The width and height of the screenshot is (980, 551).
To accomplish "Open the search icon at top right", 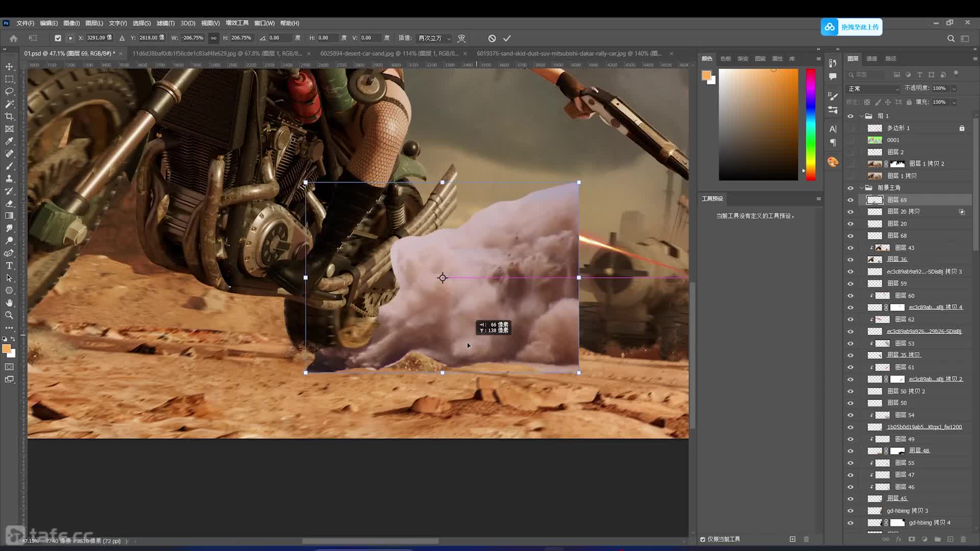I will pos(950,38).
